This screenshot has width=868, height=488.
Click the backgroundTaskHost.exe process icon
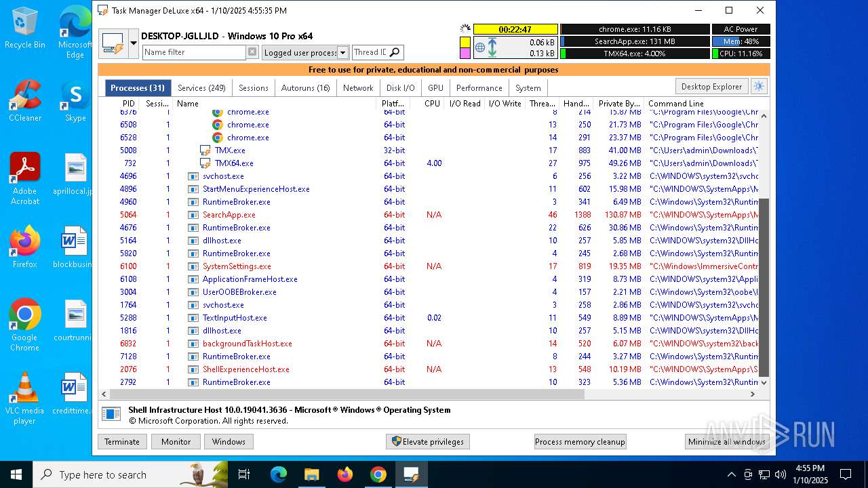coord(193,344)
